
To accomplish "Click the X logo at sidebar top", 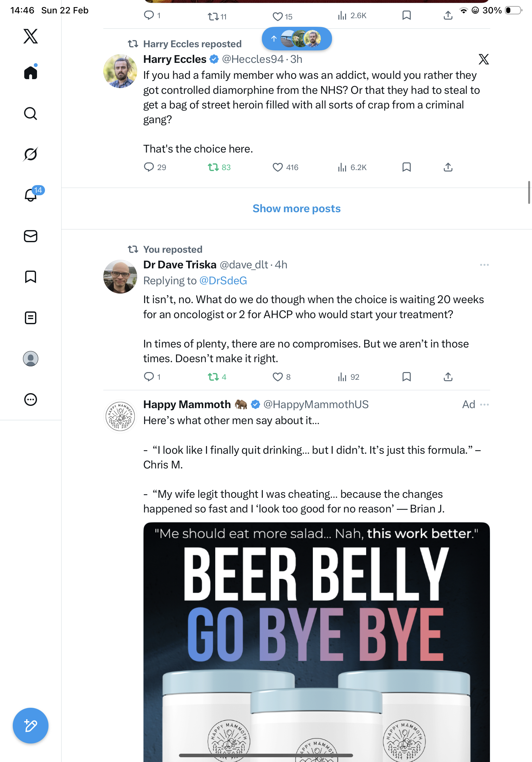I will tap(31, 36).
